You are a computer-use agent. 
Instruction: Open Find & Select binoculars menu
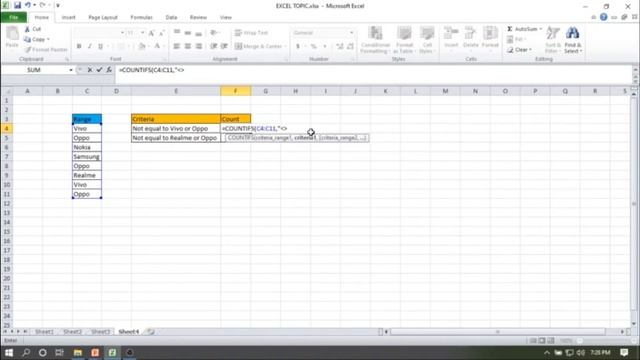coord(573,39)
